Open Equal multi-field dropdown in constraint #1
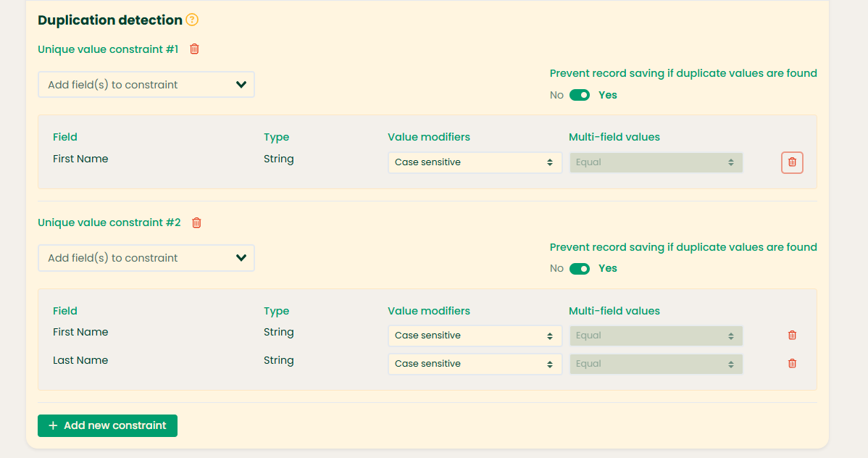 click(x=656, y=162)
